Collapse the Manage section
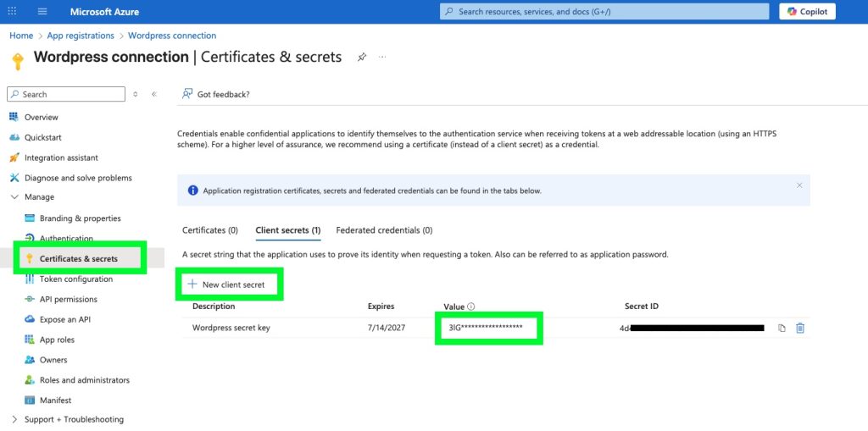Screen dimensions: 868x431 pos(14,197)
